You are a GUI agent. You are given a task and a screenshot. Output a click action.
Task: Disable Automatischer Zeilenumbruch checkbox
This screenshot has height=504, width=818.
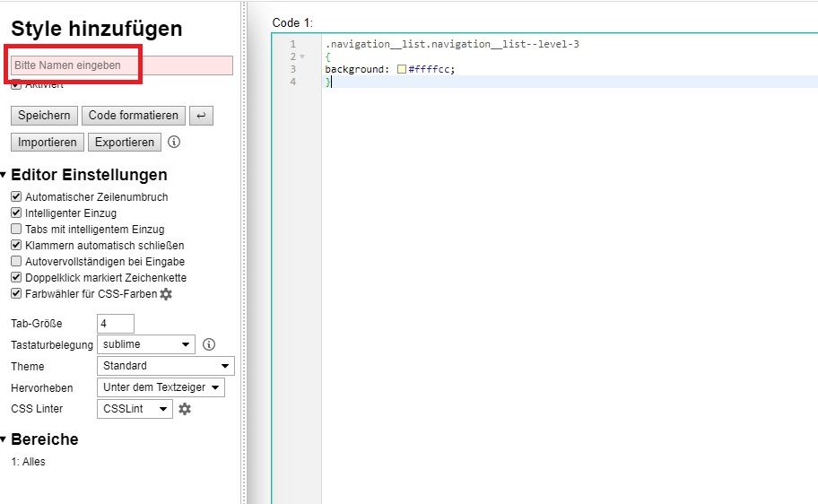coord(15,196)
